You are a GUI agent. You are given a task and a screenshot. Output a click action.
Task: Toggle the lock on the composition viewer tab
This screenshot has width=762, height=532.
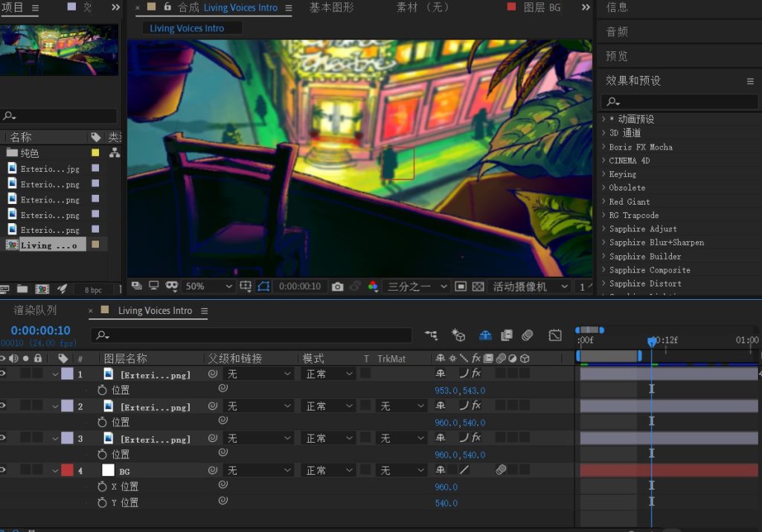pos(167,7)
